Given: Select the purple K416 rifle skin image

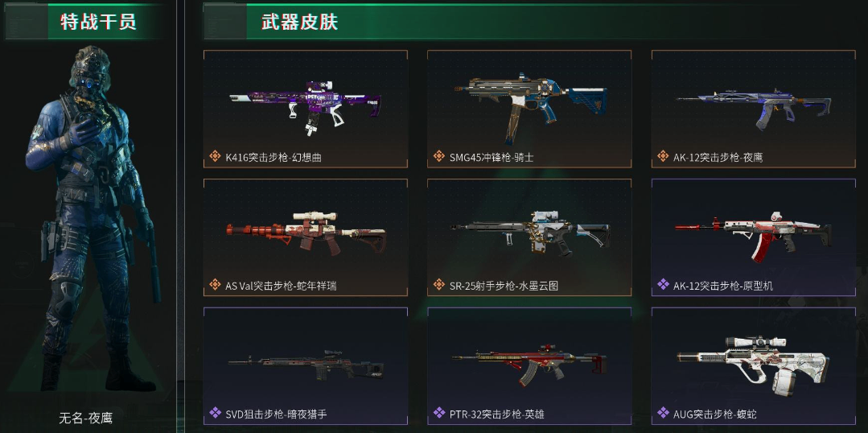Looking at the screenshot, I should click(305, 107).
